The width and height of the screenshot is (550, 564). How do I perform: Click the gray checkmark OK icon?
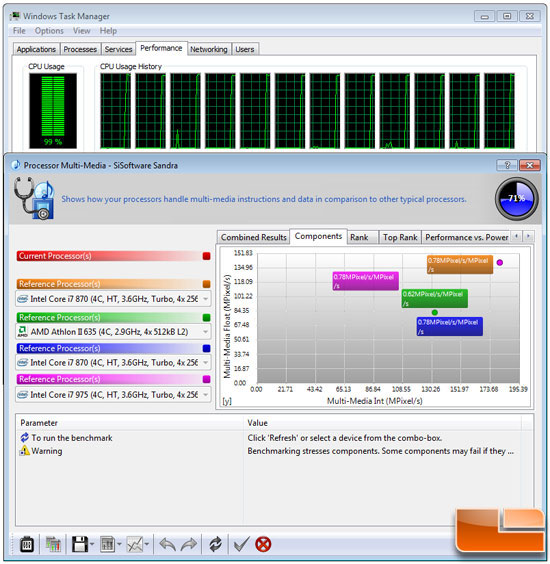point(241,544)
